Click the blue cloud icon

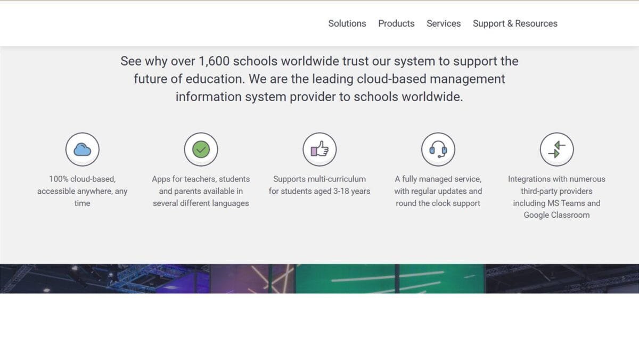[x=83, y=150]
